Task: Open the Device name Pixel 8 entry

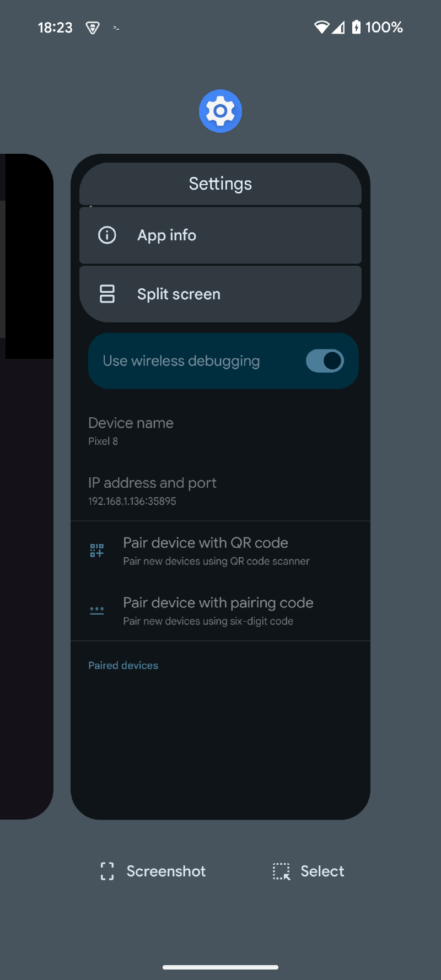Action: (131, 431)
